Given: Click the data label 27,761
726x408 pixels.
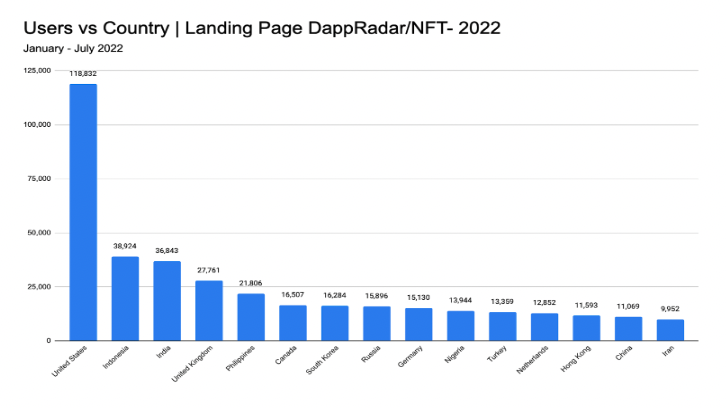Looking at the screenshot, I should tap(209, 270).
